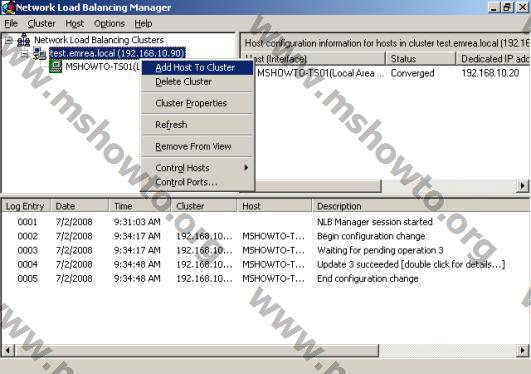Click the log pane horizontal scrollbar thumb
The image size is (531, 374).
pyautogui.click(x=196, y=350)
